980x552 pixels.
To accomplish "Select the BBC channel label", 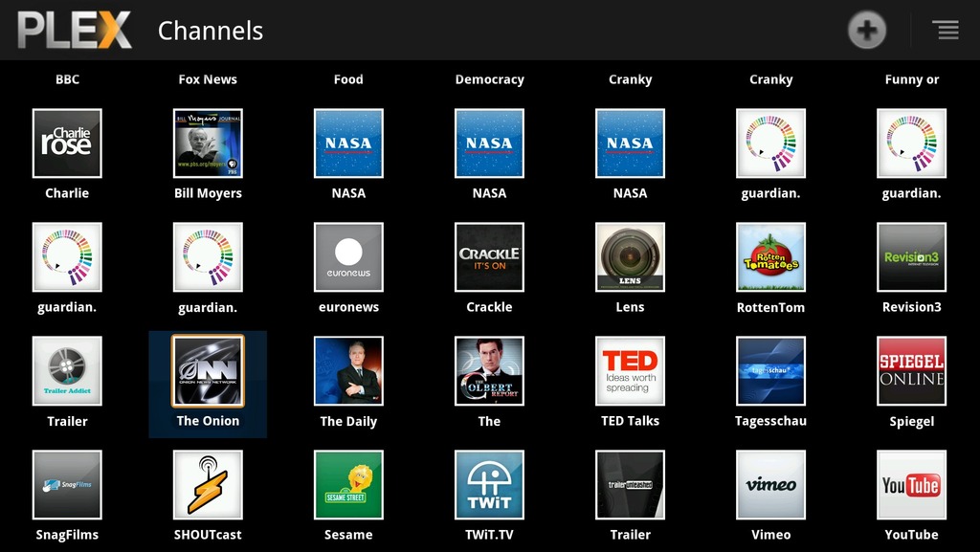I will point(68,79).
